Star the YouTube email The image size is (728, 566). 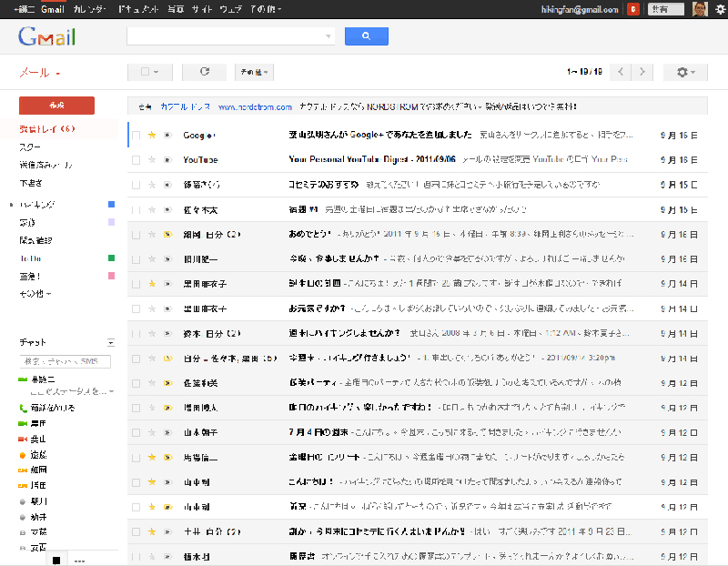(x=153, y=159)
